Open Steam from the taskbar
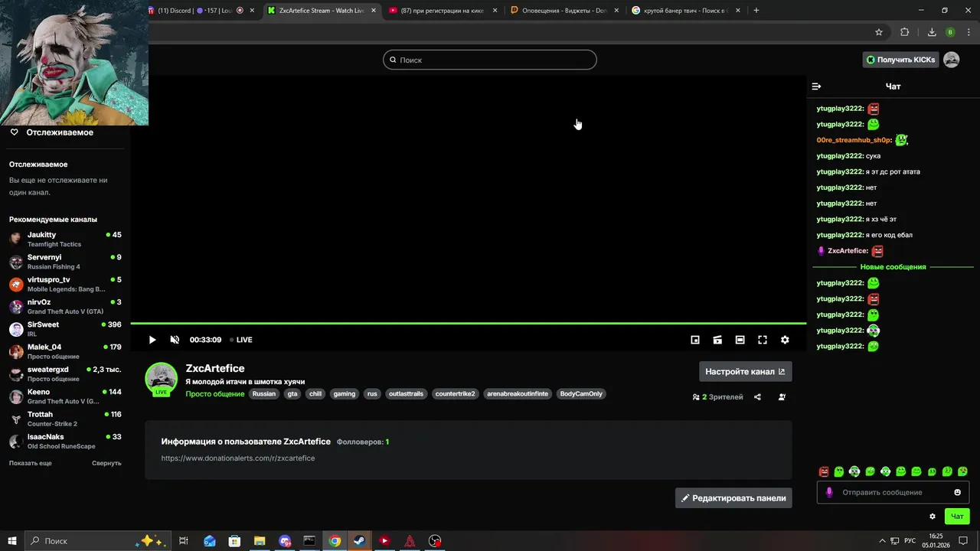Viewport: 980px width, 551px height. pyautogui.click(x=359, y=541)
